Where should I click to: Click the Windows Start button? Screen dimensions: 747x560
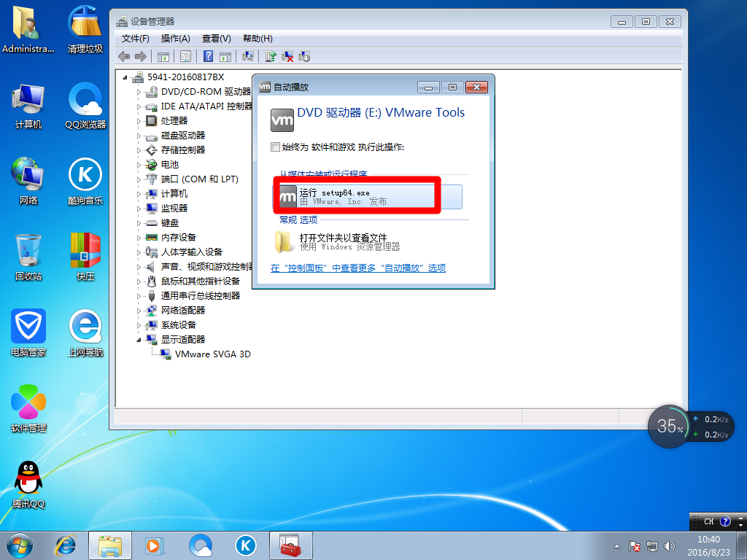pyautogui.click(x=20, y=545)
